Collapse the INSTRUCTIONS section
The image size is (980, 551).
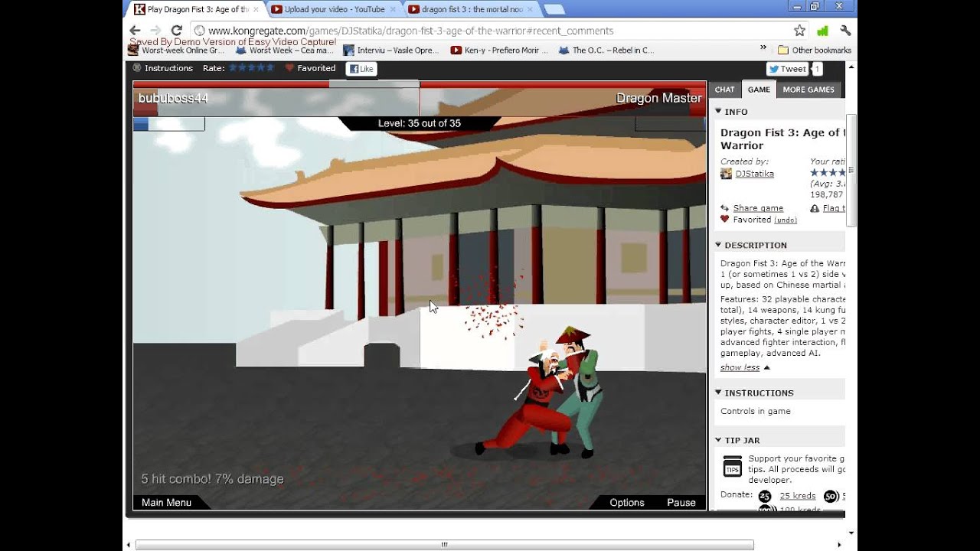point(718,393)
